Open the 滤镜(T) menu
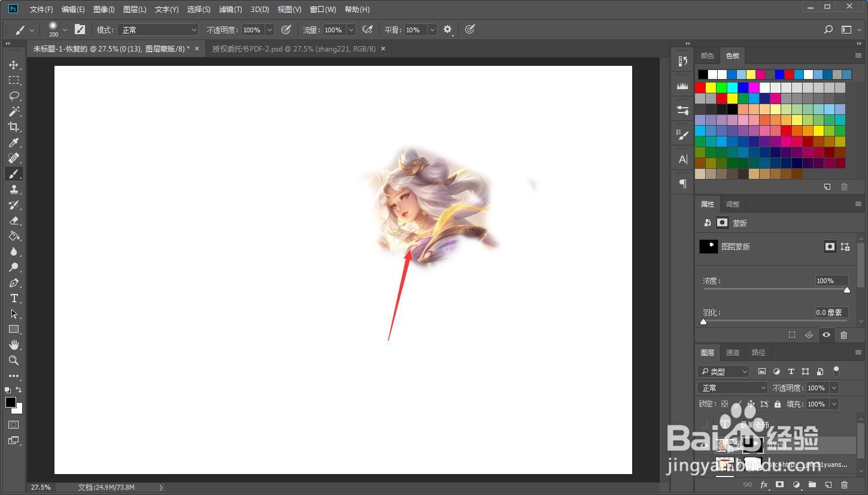 point(230,10)
